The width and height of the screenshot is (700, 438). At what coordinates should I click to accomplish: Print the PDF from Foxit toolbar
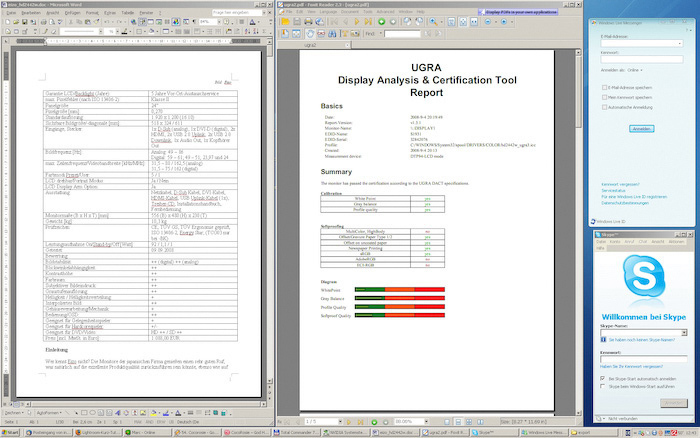pyautogui.click(x=308, y=21)
